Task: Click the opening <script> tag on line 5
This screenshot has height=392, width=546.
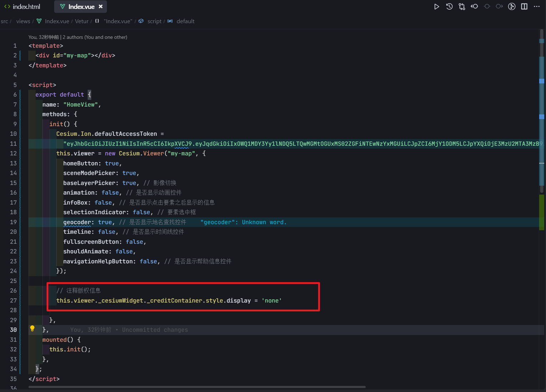Action: [42, 85]
